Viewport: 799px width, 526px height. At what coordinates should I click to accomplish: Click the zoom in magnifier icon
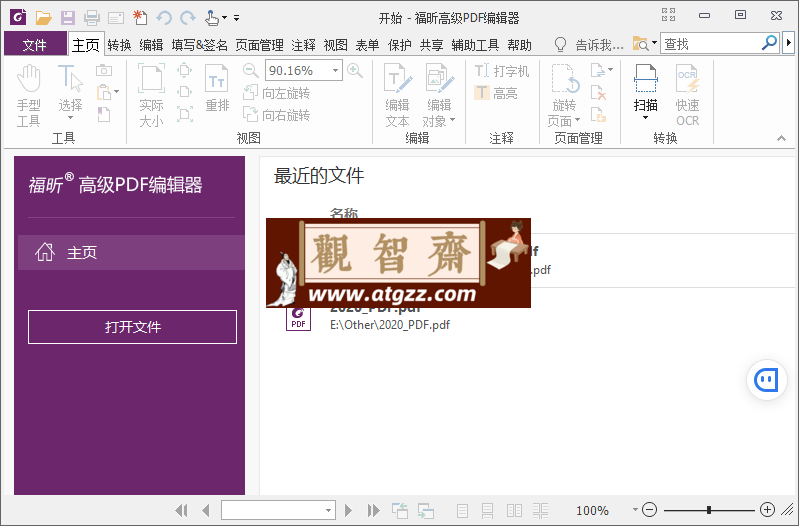pos(355,70)
